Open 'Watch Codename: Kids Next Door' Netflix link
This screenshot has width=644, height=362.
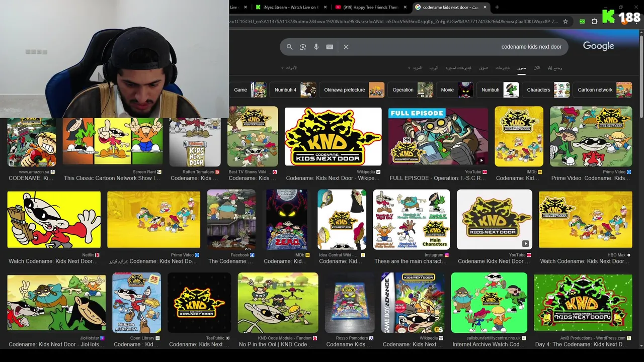(53, 261)
